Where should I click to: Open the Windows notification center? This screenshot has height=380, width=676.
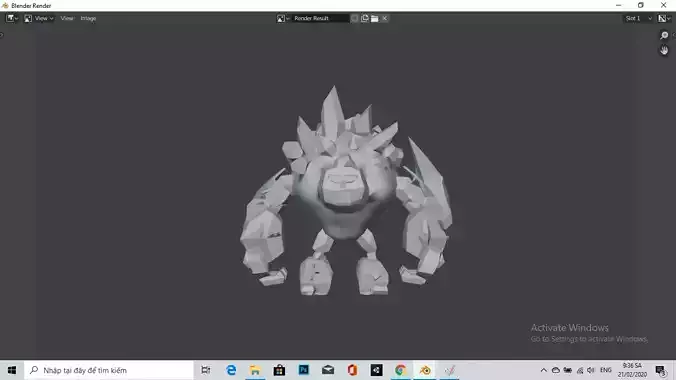pyautogui.click(x=660, y=370)
